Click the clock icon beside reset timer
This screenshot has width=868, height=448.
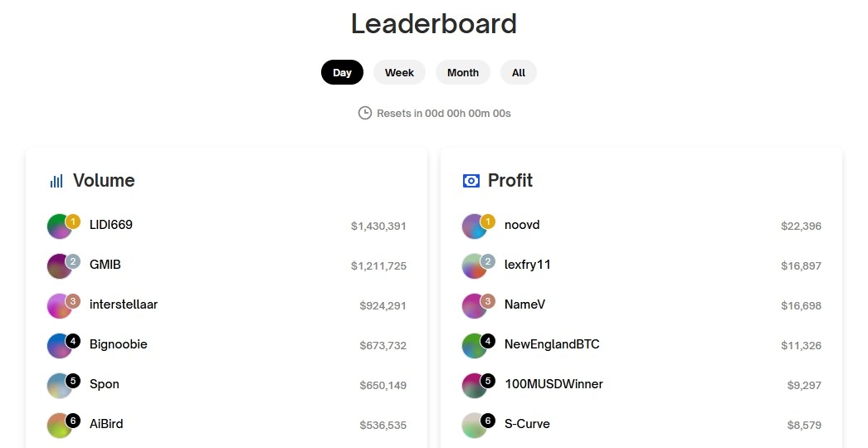click(x=365, y=113)
